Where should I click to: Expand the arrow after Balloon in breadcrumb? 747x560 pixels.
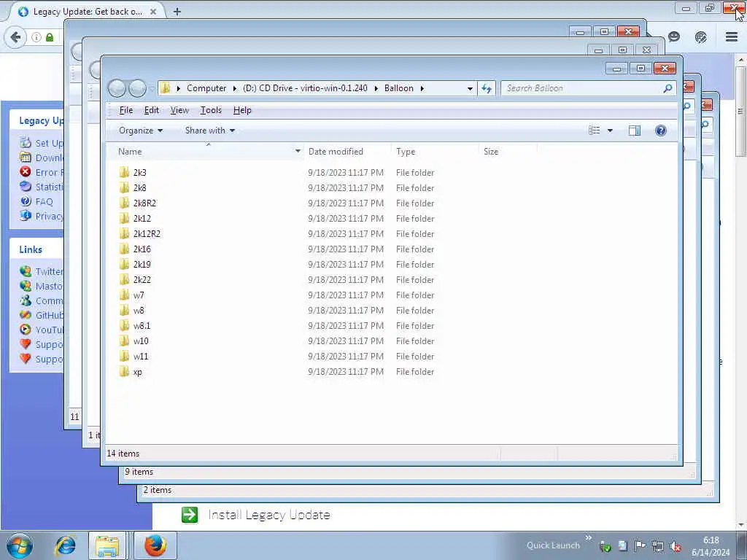point(422,88)
